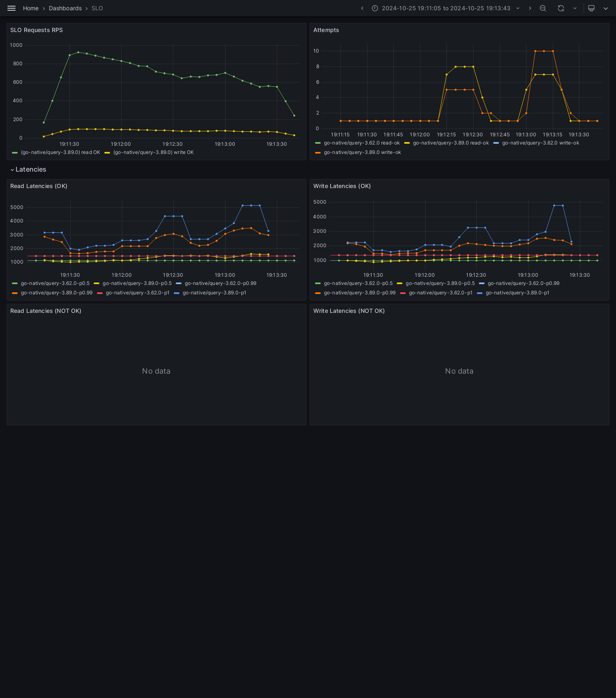Toggle write OK series in RPS legend
The image size is (616, 698).
point(154,152)
